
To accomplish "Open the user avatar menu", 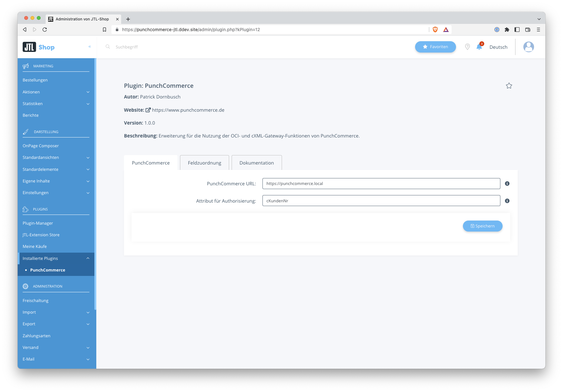I will (528, 47).
